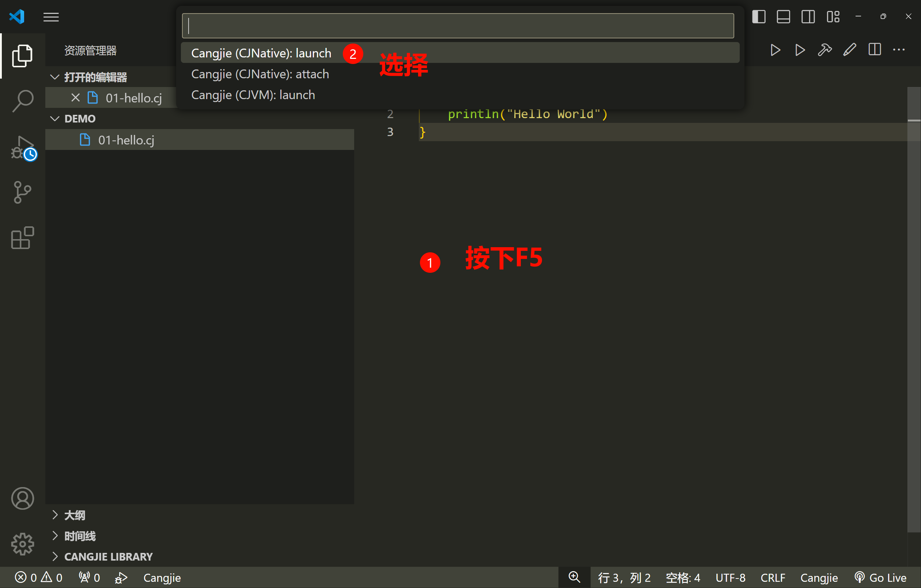
Task: Open the Manage gear settings
Action: 23,544
